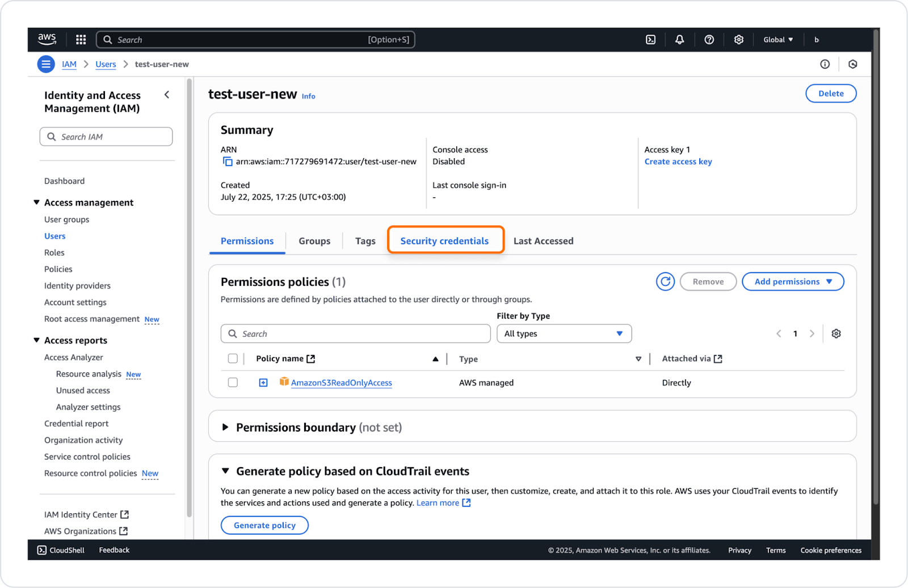Click the clock icon beside the info panel icon
Viewport: 908px width, 588px height.
tap(852, 64)
